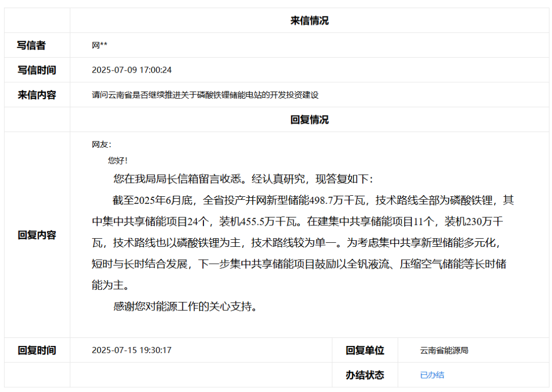Click the 回复情况 section header
Image resolution: width=552 pixels, height=392 pixels.
point(309,120)
